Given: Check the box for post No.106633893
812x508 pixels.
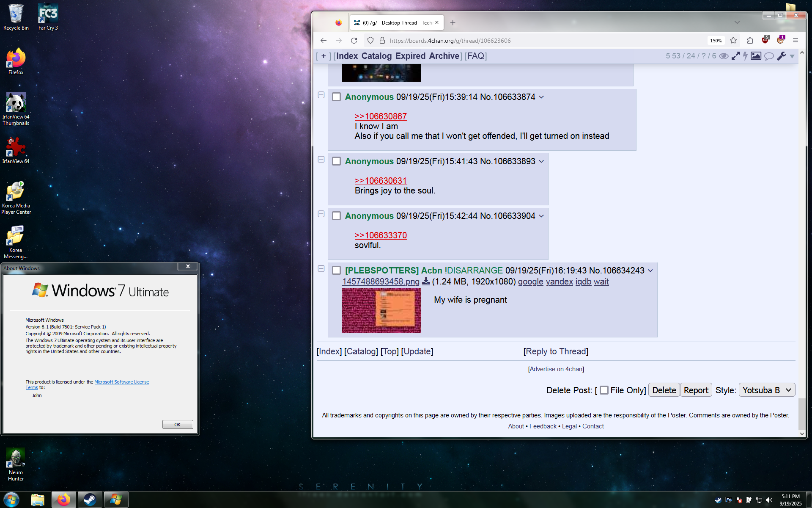Looking at the screenshot, I should tap(336, 161).
